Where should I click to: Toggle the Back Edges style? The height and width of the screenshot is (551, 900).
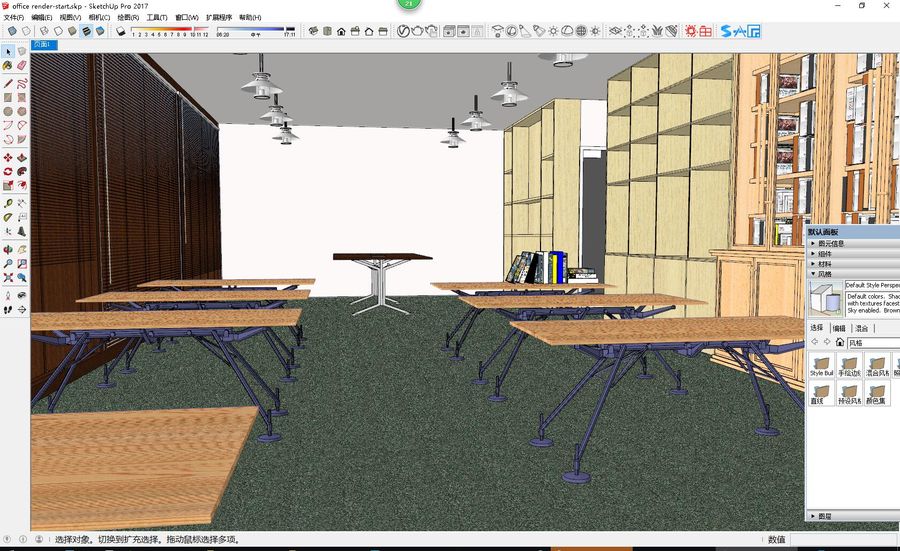[x=26, y=31]
